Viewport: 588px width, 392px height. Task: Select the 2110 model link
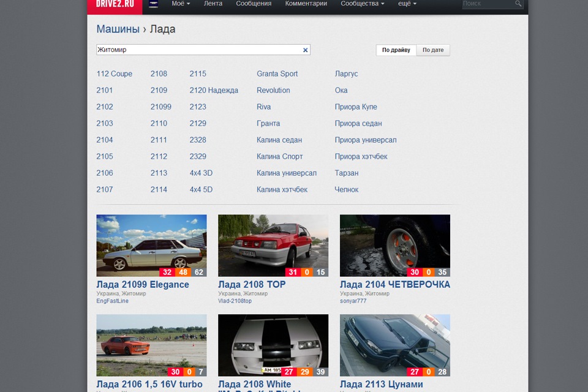(x=159, y=123)
